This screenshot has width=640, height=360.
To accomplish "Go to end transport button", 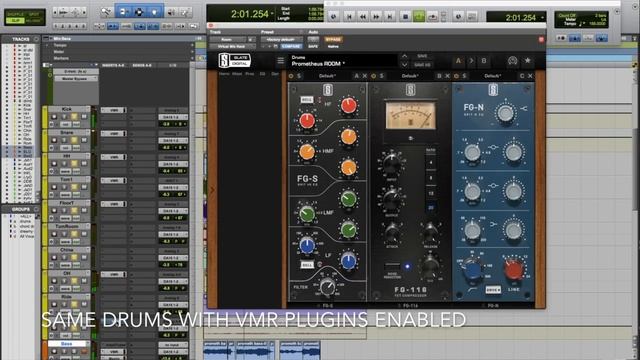I will pos(389,16).
